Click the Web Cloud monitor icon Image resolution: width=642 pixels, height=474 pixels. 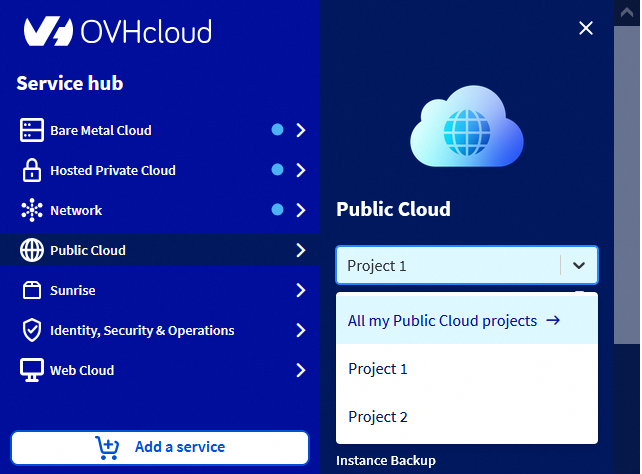point(32,370)
